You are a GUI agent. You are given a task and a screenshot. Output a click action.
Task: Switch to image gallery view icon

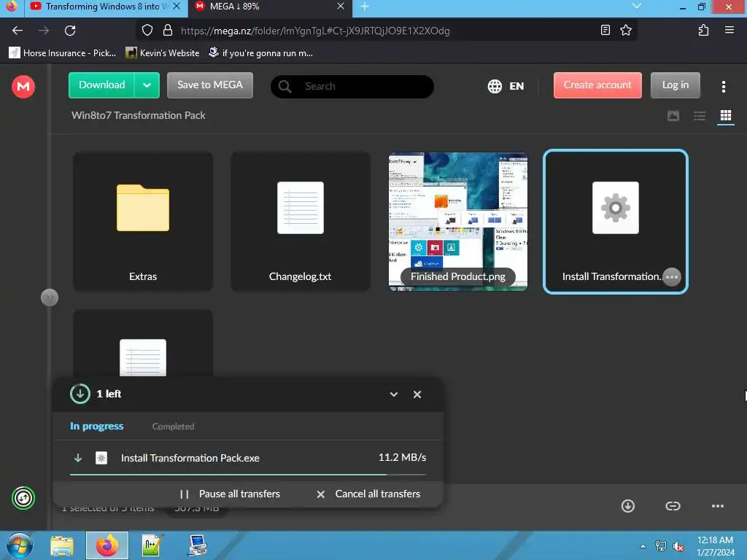pyautogui.click(x=673, y=116)
